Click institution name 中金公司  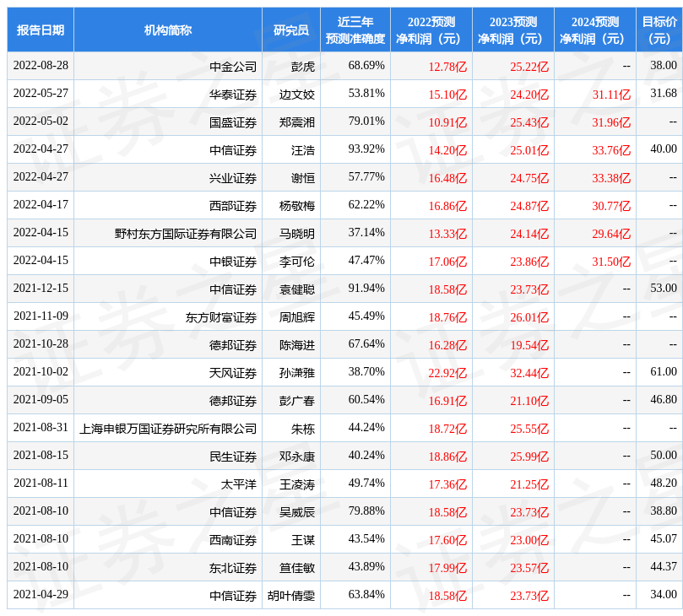click(x=233, y=67)
